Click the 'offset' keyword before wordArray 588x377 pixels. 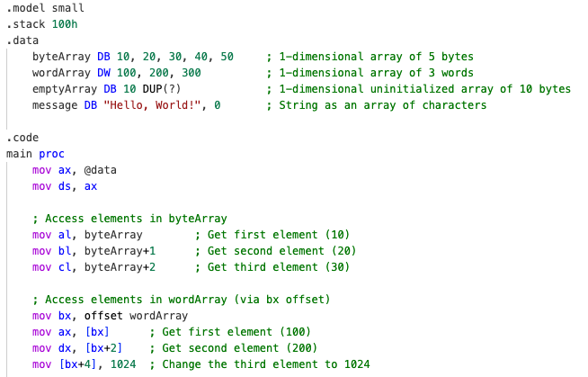(103, 316)
